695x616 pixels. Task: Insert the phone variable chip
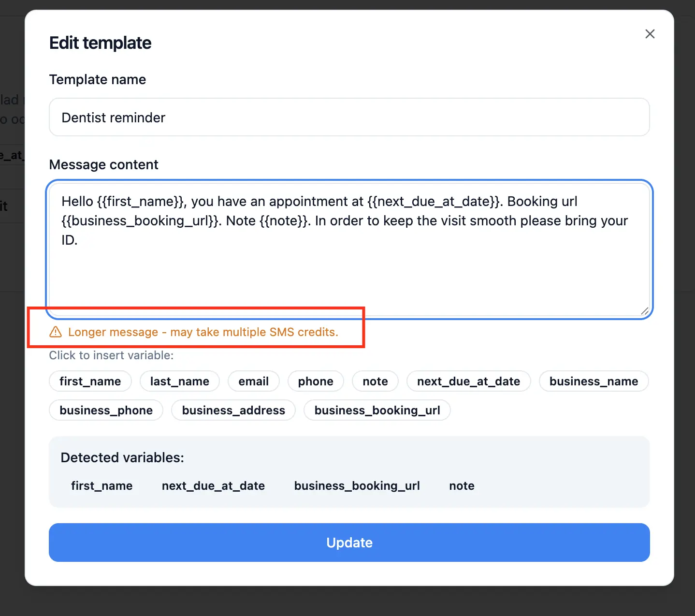[316, 381]
